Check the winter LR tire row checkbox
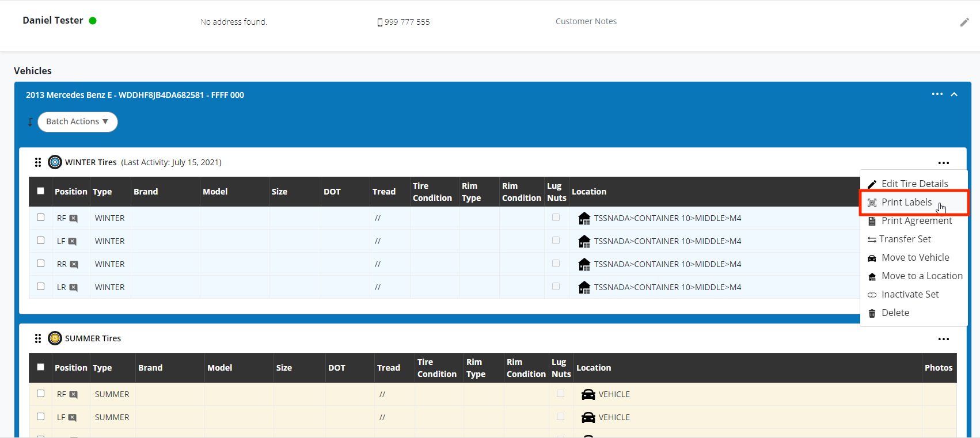The height and width of the screenshot is (438, 980). click(40, 287)
